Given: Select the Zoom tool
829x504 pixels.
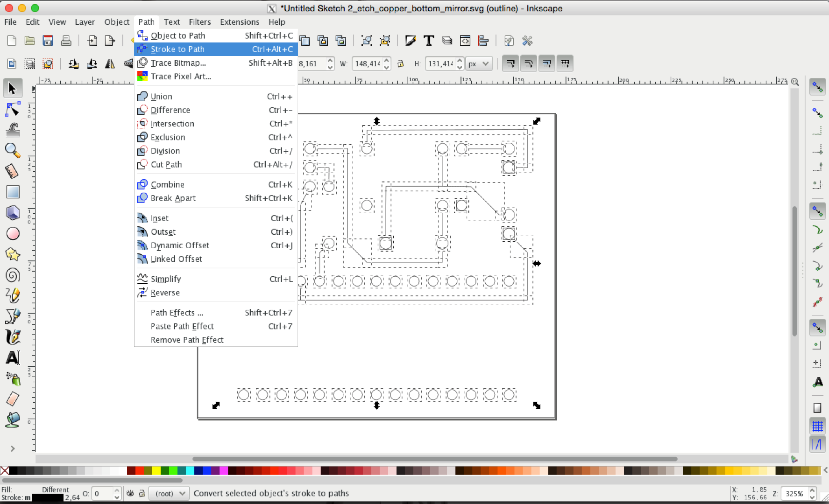Looking at the screenshot, I should pos(13,150).
